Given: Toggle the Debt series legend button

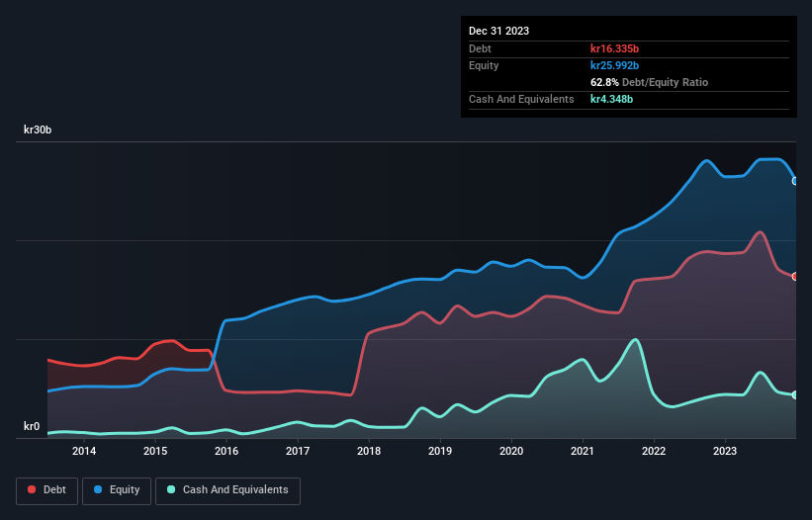Looking at the screenshot, I should pyautogui.click(x=47, y=490).
